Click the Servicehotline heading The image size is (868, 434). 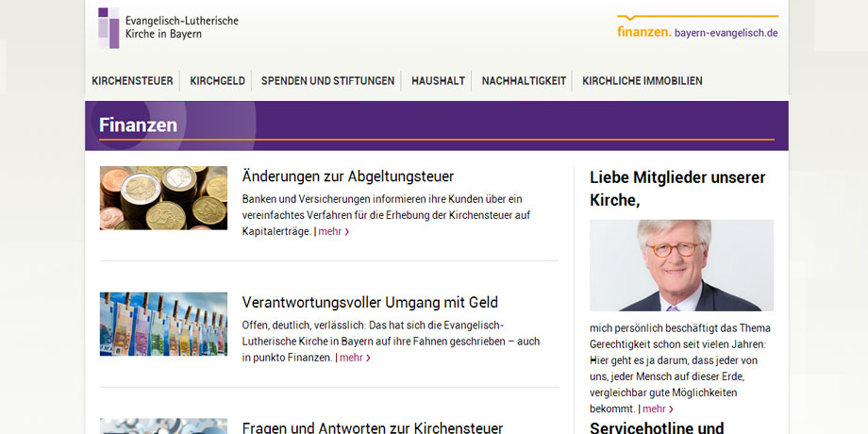[x=657, y=428]
